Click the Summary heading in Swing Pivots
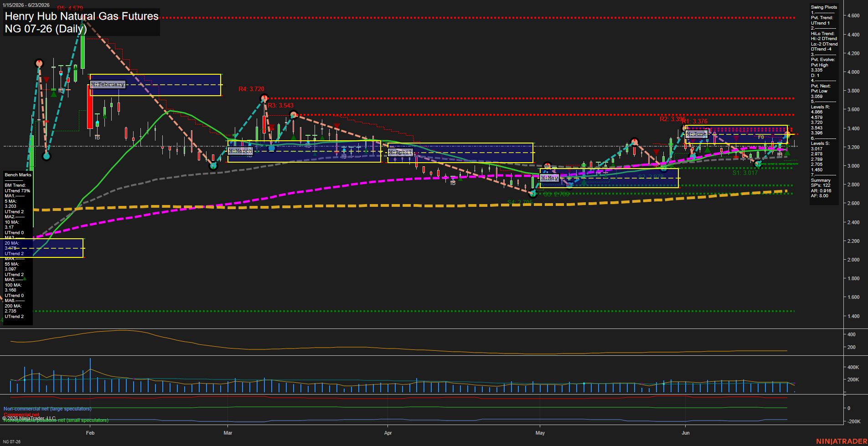The height and width of the screenshot is (446, 868). tap(821, 180)
